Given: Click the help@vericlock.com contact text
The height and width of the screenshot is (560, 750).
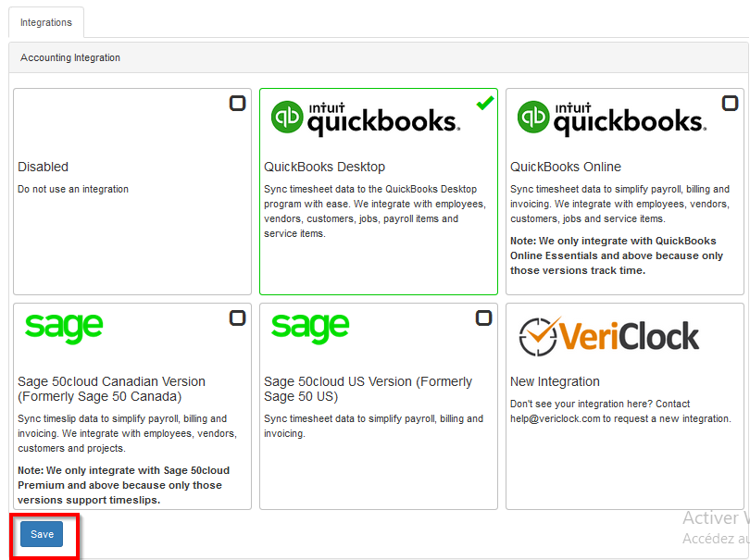Looking at the screenshot, I should (x=620, y=411).
